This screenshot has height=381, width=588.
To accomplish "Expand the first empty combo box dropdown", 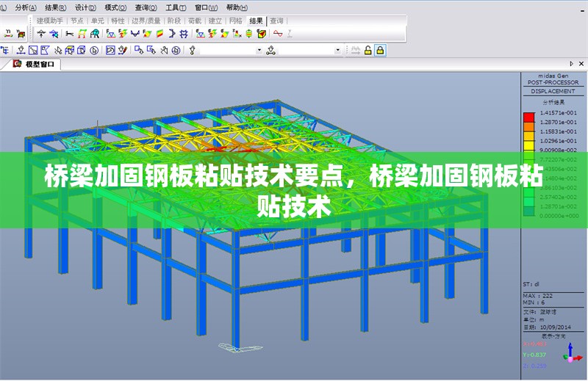I will 259,50.
